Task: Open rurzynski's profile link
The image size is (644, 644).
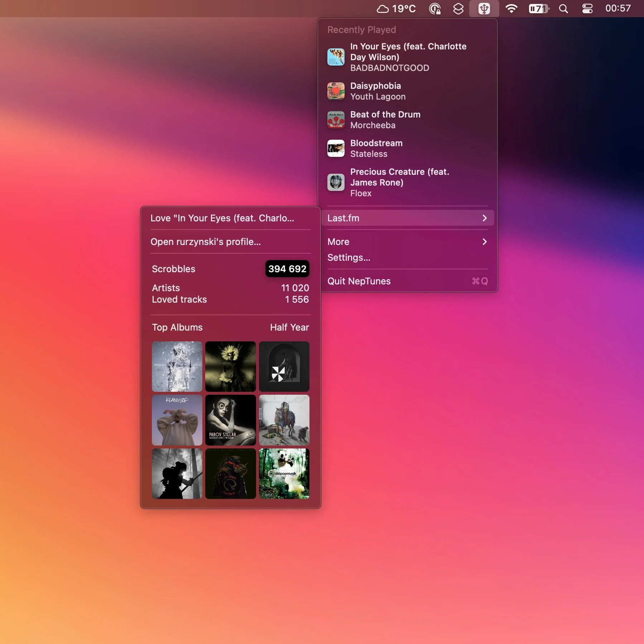Action: (230, 242)
